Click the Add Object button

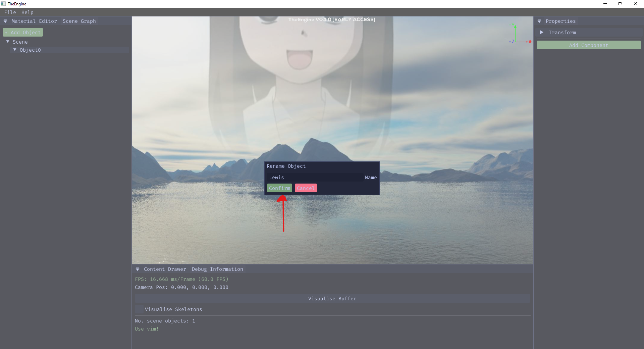click(23, 33)
